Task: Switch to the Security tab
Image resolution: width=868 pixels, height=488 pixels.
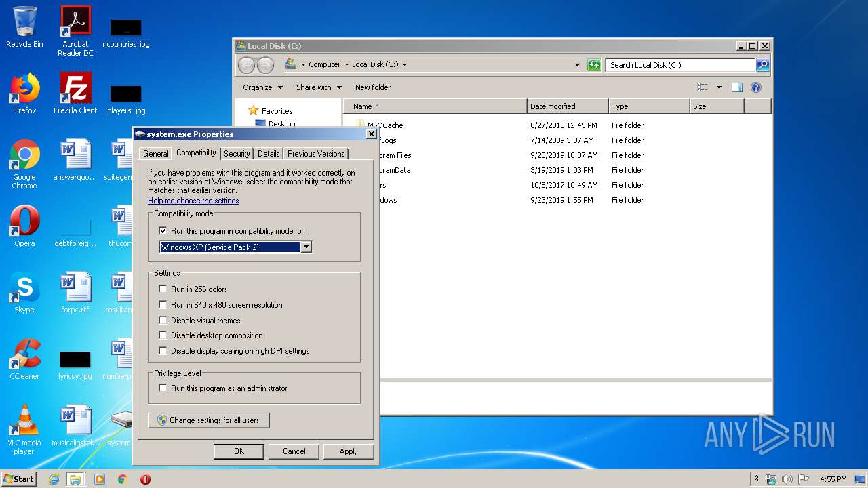Action: [x=237, y=154]
